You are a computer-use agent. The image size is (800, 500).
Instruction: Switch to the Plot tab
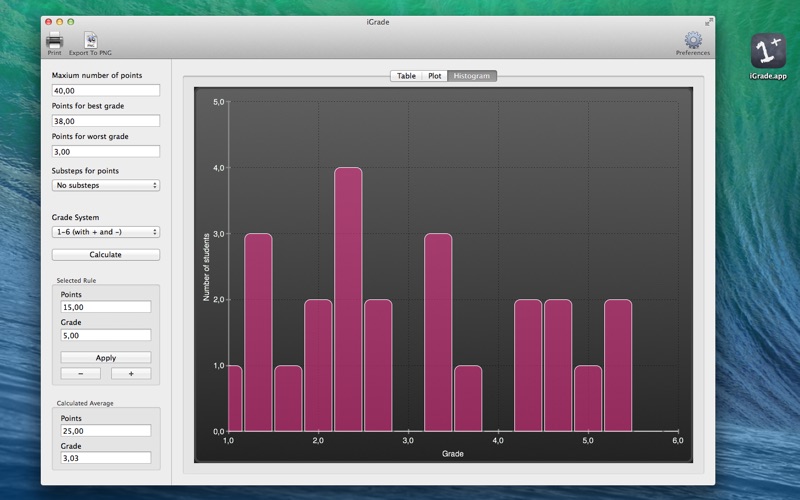click(435, 76)
